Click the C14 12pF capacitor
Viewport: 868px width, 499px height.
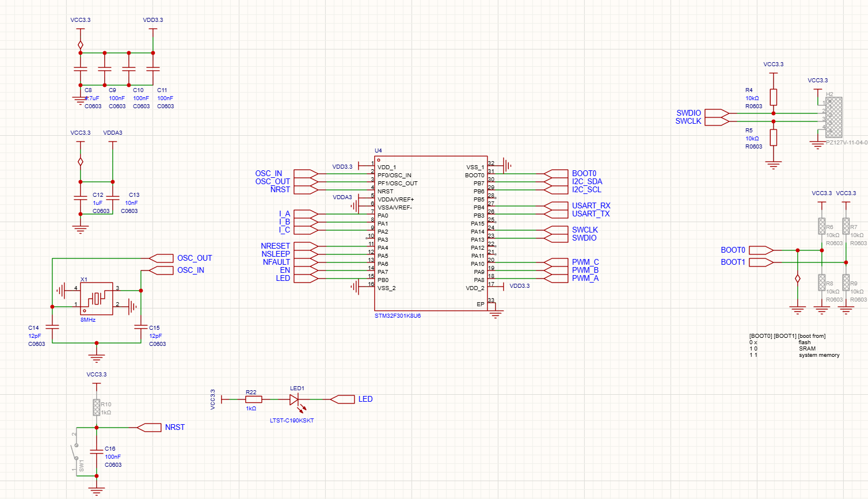pyautogui.click(x=52, y=327)
